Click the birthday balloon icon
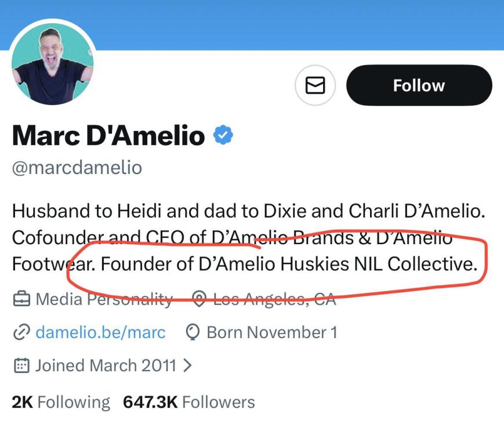 pyautogui.click(x=192, y=332)
